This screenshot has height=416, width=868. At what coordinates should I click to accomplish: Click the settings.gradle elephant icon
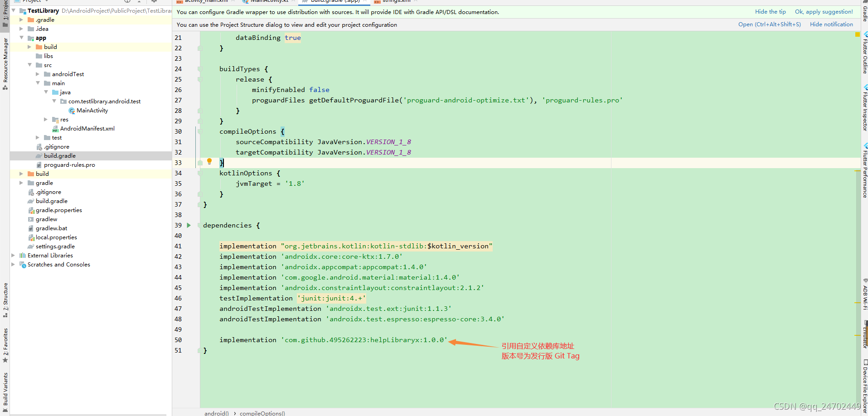pos(31,247)
